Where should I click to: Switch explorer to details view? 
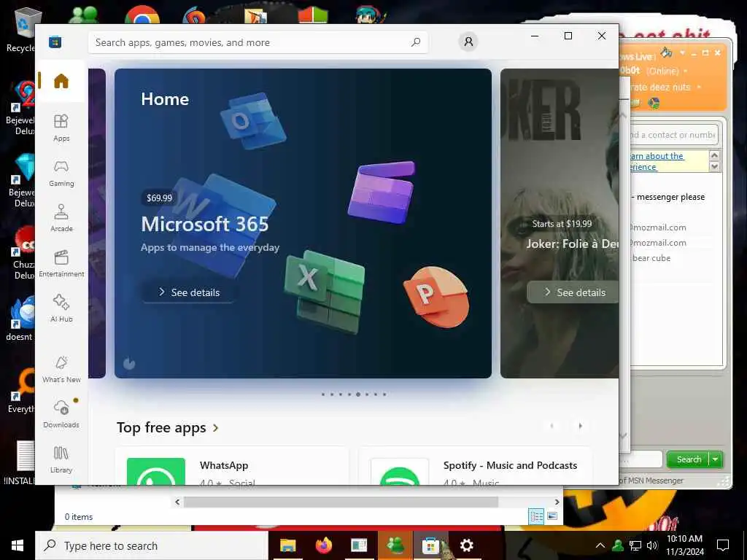[536, 516]
